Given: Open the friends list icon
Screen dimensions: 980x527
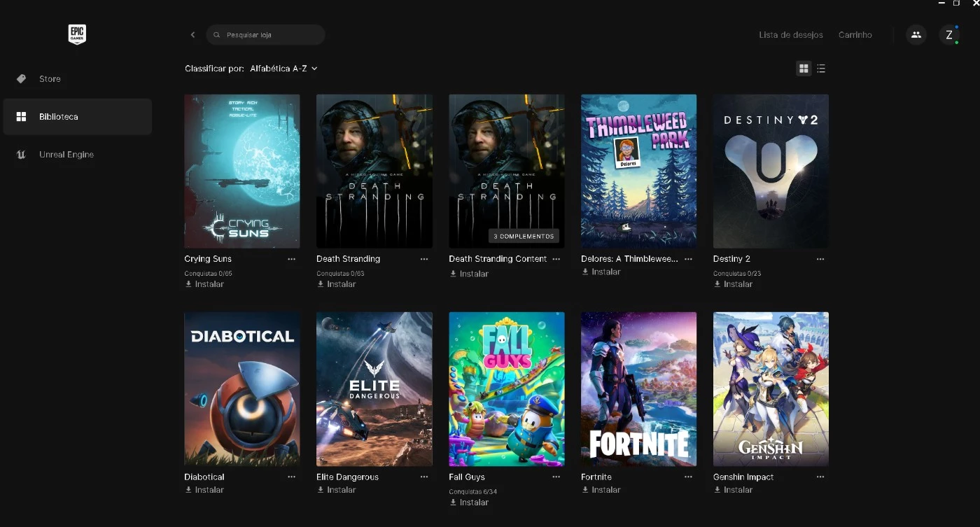Looking at the screenshot, I should tap(916, 34).
